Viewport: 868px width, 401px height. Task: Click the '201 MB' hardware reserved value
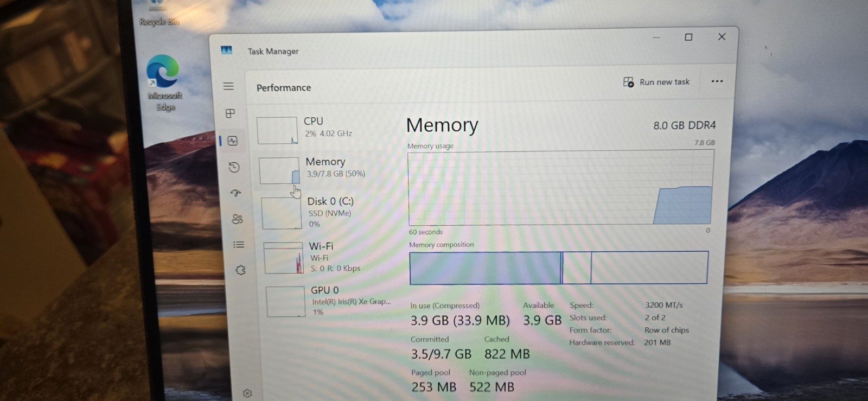[657, 342]
